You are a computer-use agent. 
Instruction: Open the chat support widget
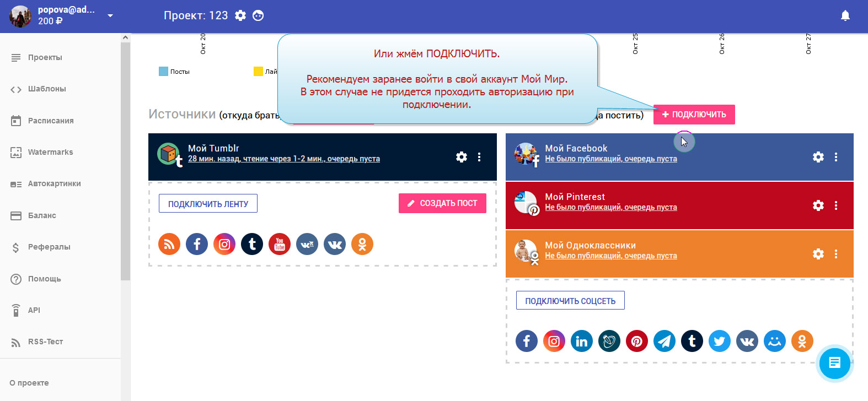[x=834, y=363]
